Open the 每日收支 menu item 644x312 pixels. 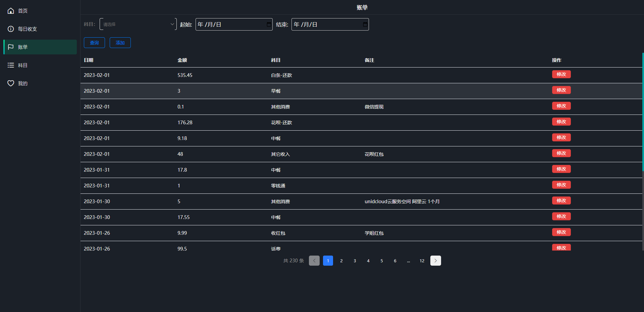40,29
